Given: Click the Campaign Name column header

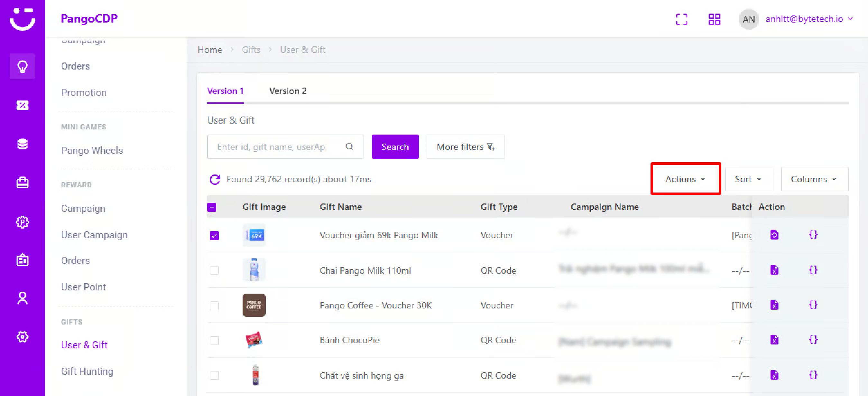Looking at the screenshot, I should [x=605, y=207].
